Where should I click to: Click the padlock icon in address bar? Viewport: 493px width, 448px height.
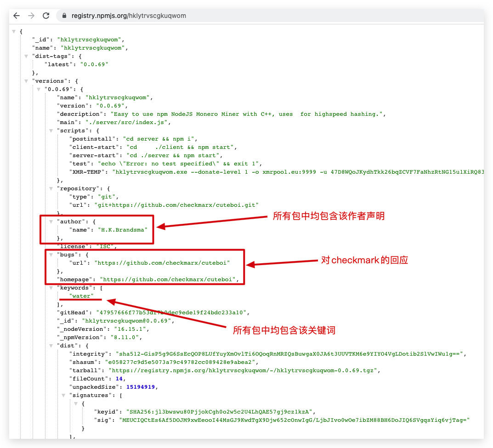pos(64,16)
